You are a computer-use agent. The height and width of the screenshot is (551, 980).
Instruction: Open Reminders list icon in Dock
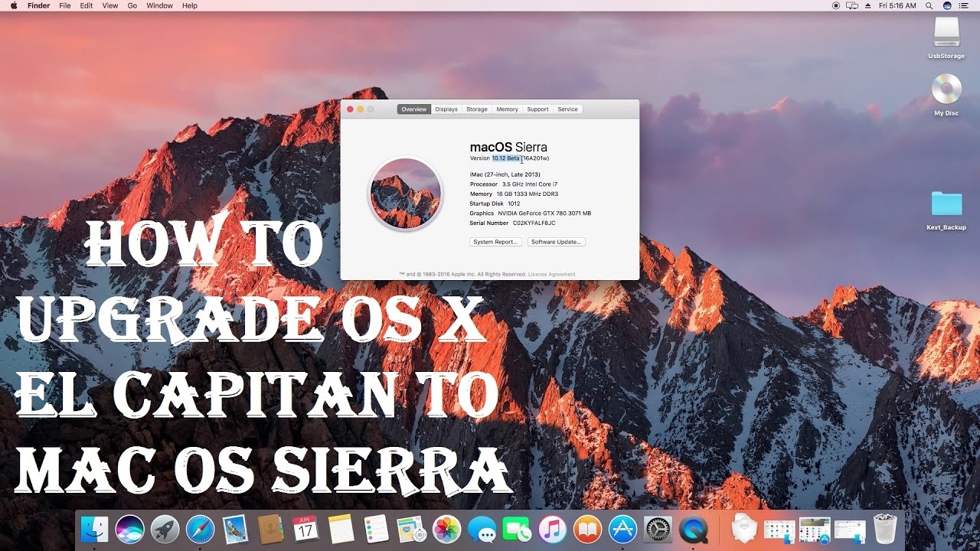pyautogui.click(x=376, y=529)
